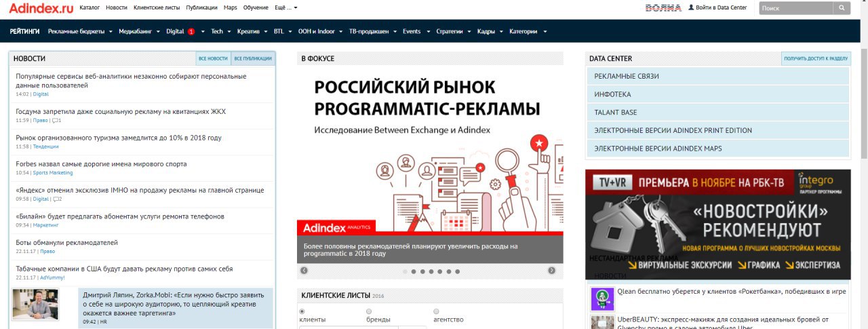Open ЭЛЕКТРОННЫЕ ВЕРСИИ ADINDEX MAPS
The width and height of the screenshot is (868, 329).
(x=718, y=148)
